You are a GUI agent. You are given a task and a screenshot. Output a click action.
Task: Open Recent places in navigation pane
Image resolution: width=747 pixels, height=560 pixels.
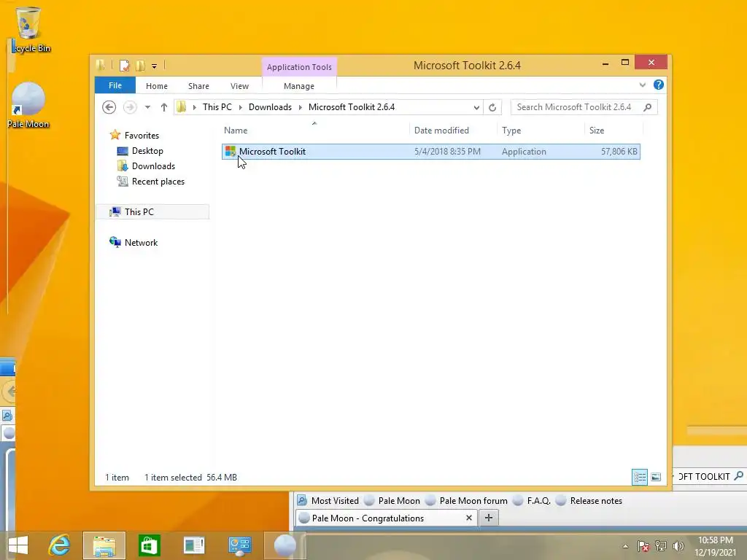158,182
